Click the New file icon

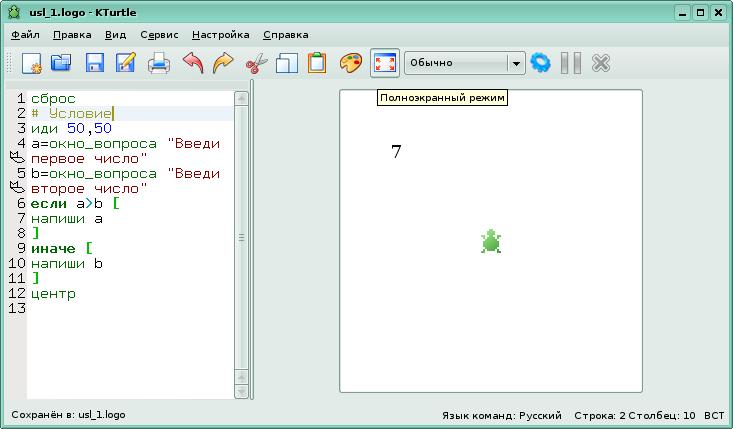[31, 63]
